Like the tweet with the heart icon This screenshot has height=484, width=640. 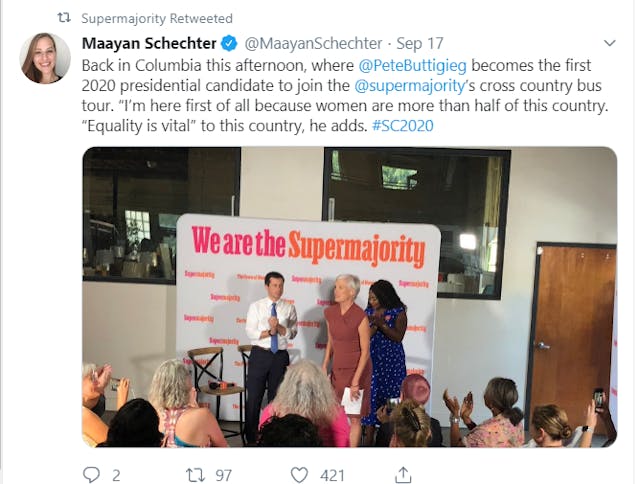coord(299,474)
